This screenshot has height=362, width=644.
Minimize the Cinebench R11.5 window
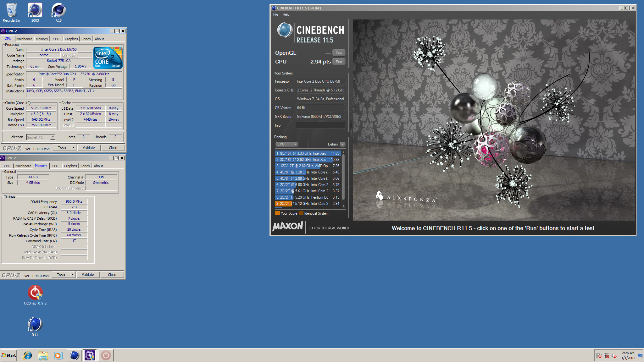click(621, 8)
